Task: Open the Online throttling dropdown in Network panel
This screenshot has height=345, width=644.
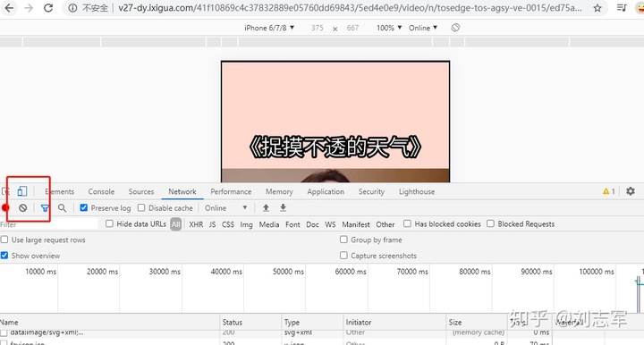Action: 226,208
